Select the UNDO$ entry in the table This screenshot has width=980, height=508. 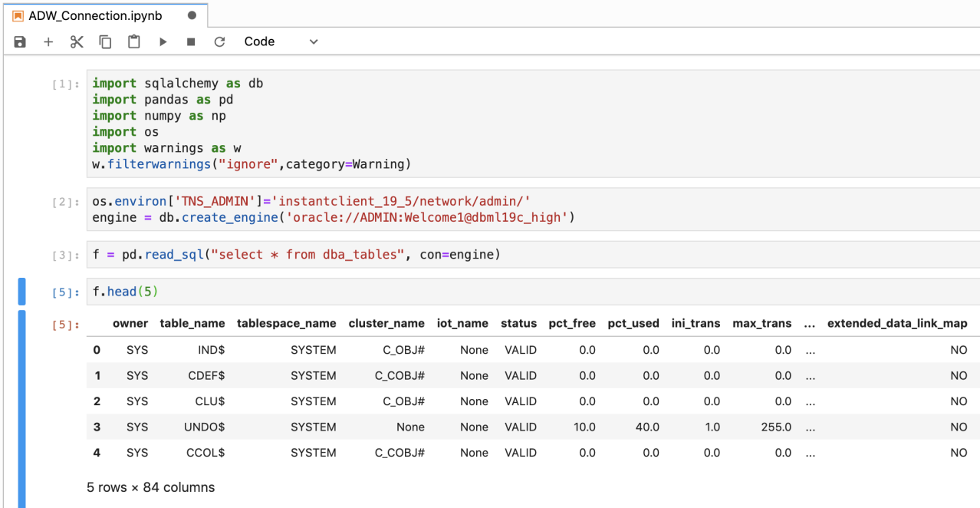[205, 427]
